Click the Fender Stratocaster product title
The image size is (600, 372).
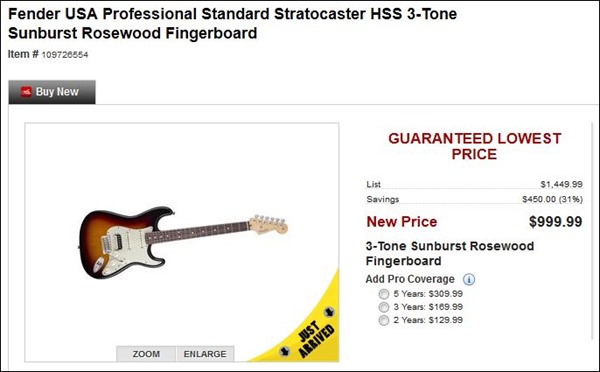pos(232,23)
